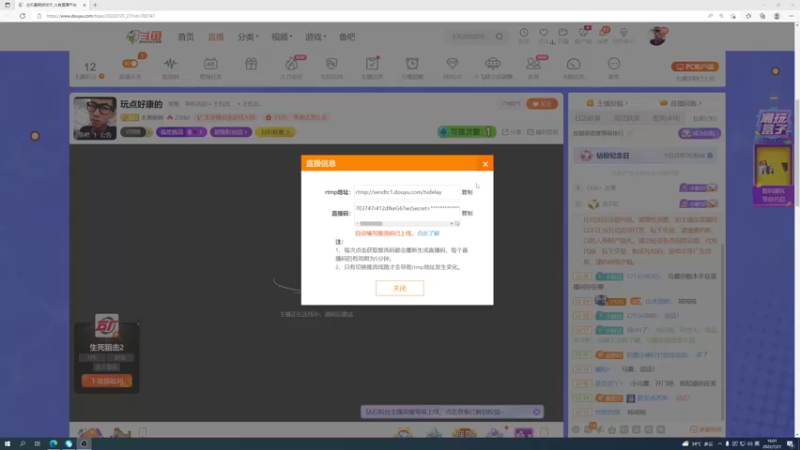Viewport: 800px width, 450px height.
Task: Click the 生死狙击2 game icon
Action: [x=107, y=326]
